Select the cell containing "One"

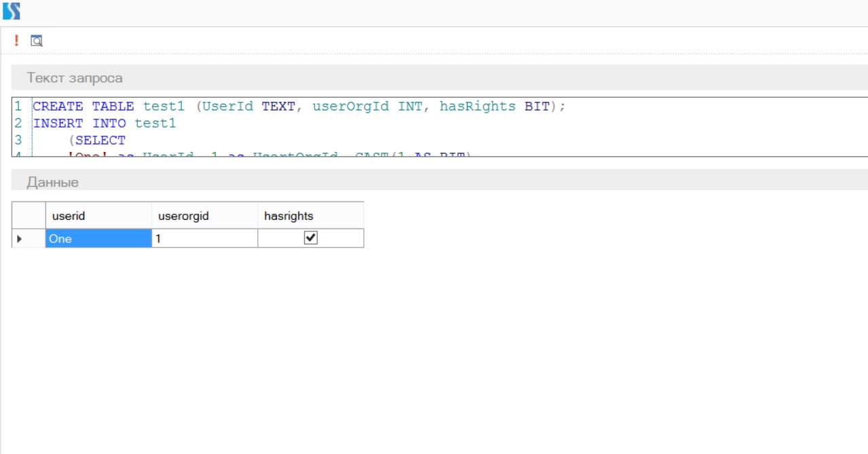[x=98, y=239]
